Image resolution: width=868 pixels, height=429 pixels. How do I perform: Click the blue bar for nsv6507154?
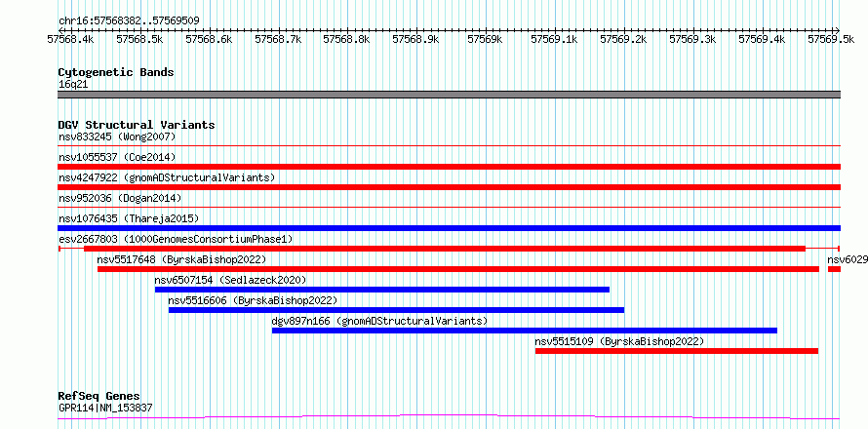382,290
